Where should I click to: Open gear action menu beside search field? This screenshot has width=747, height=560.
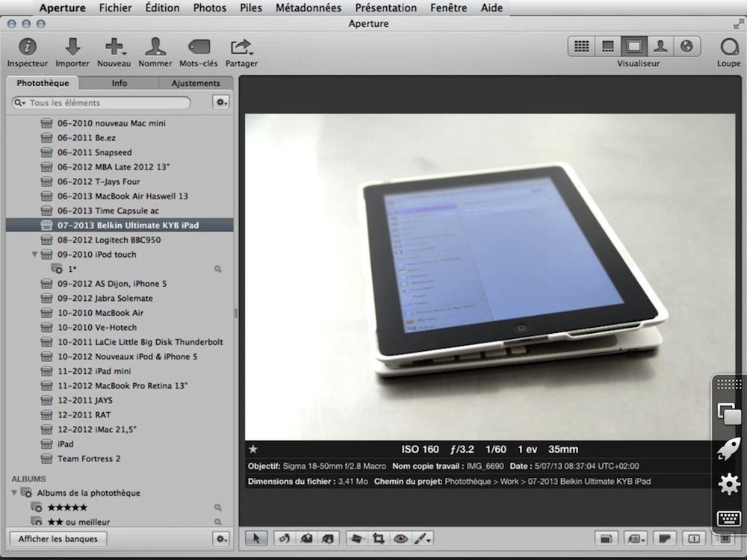tap(220, 102)
